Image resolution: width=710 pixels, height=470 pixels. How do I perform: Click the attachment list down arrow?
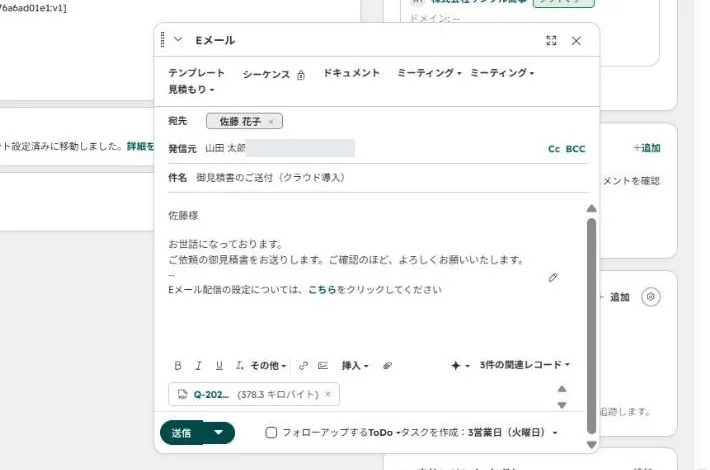pyautogui.click(x=561, y=405)
